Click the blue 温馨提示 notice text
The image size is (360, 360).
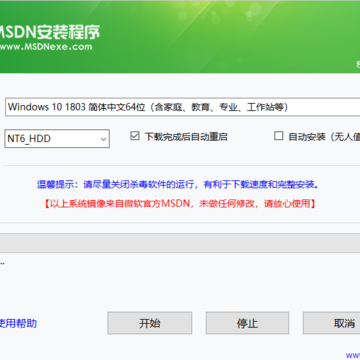[x=177, y=184]
